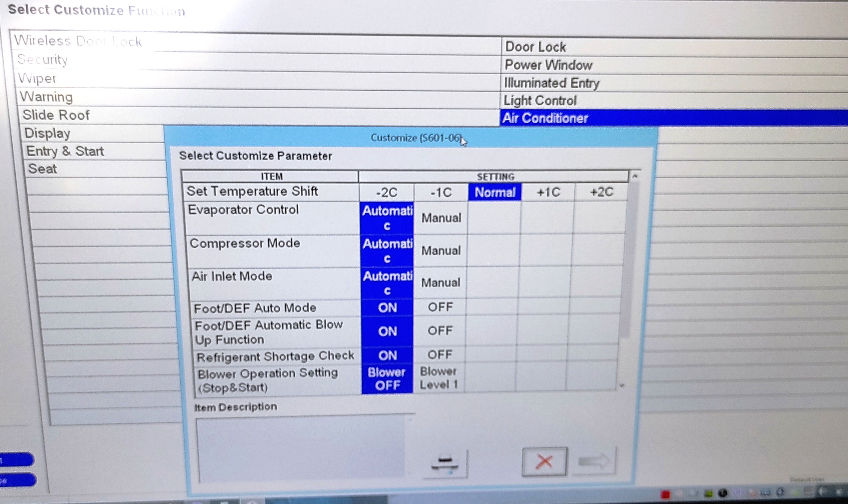This screenshot has width=848, height=504.
Task: Set Evaporator Control to Manual
Action: tap(441, 218)
